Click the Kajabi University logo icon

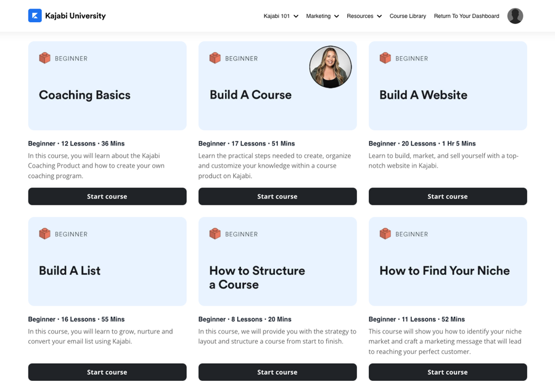coord(35,16)
